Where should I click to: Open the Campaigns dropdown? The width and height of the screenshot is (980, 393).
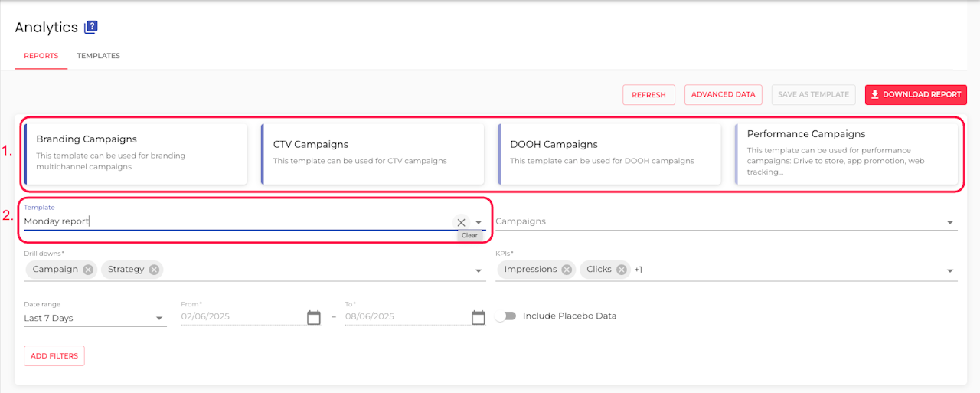pos(950,222)
